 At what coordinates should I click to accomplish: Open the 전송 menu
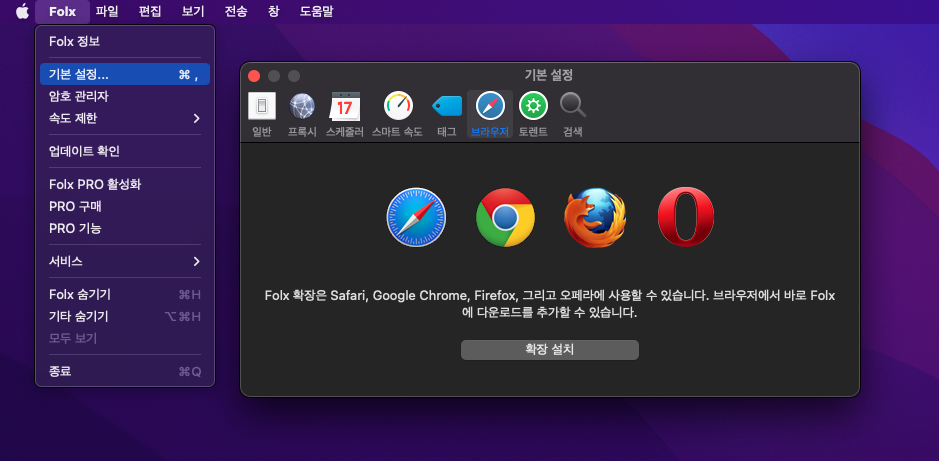pyautogui.click(x=236, y=11)
